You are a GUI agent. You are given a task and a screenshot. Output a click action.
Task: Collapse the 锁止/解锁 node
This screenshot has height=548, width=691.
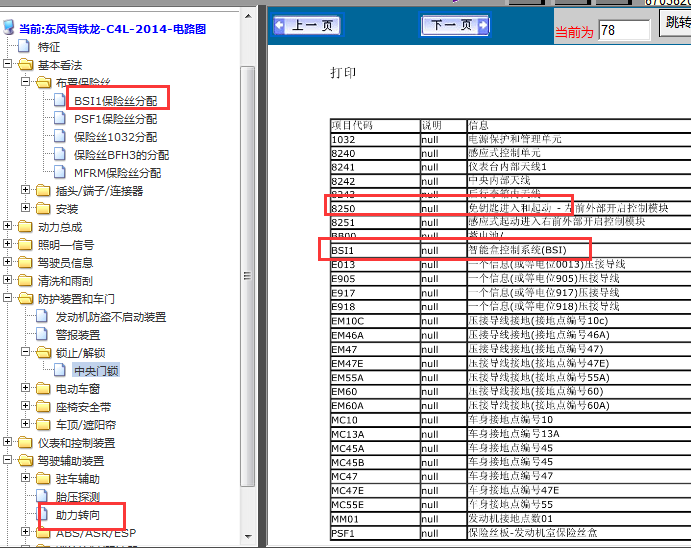click(x=26, y=352)
